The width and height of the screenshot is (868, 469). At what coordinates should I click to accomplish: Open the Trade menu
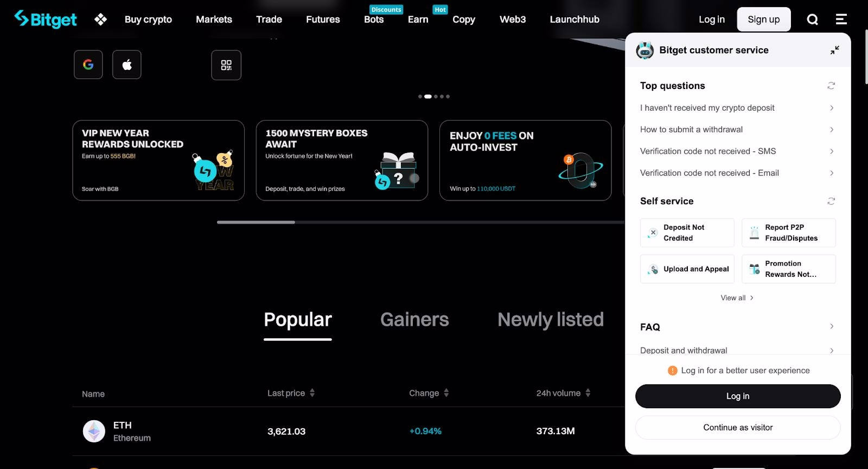[x=269, y=20]
